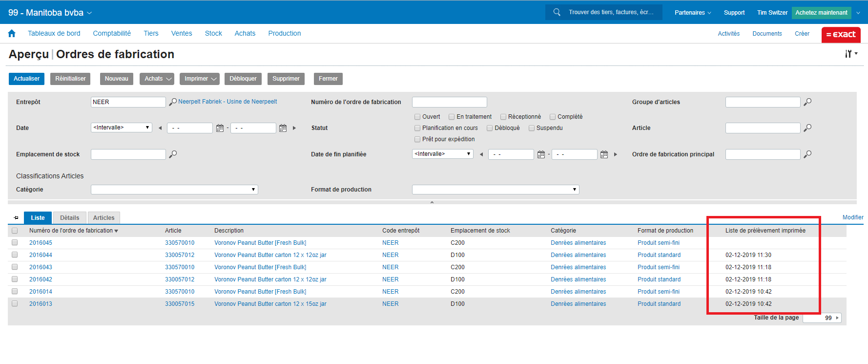Viewport: 868px width, 364px height.
Task: Previous interval arrow for Date de fin planifiée
Action: [x=481, y=154]
